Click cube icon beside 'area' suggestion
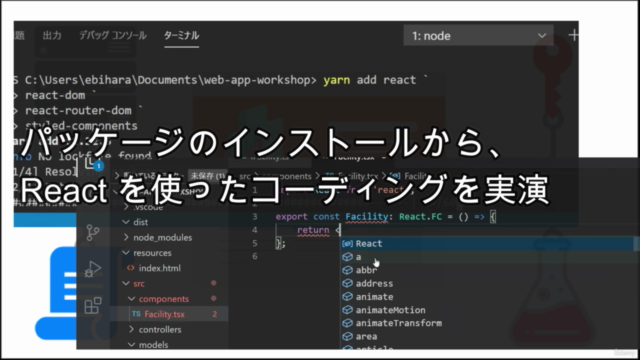 347,336
